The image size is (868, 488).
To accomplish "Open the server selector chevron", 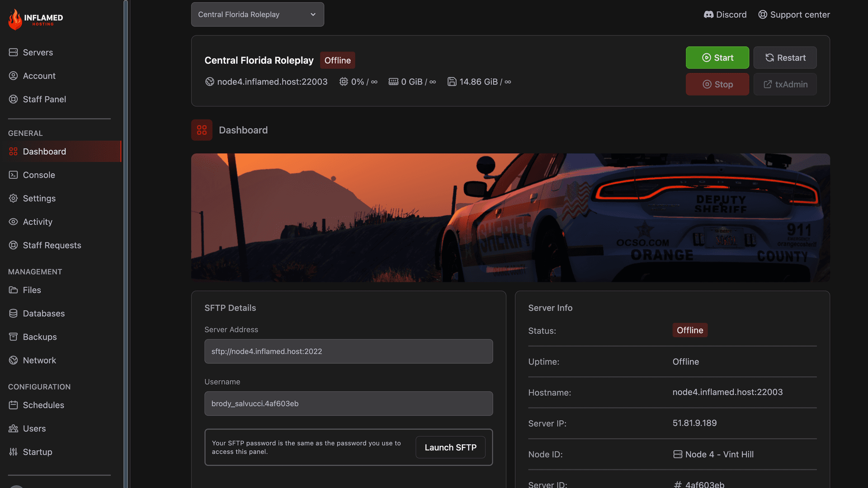I will click(312, 14).
